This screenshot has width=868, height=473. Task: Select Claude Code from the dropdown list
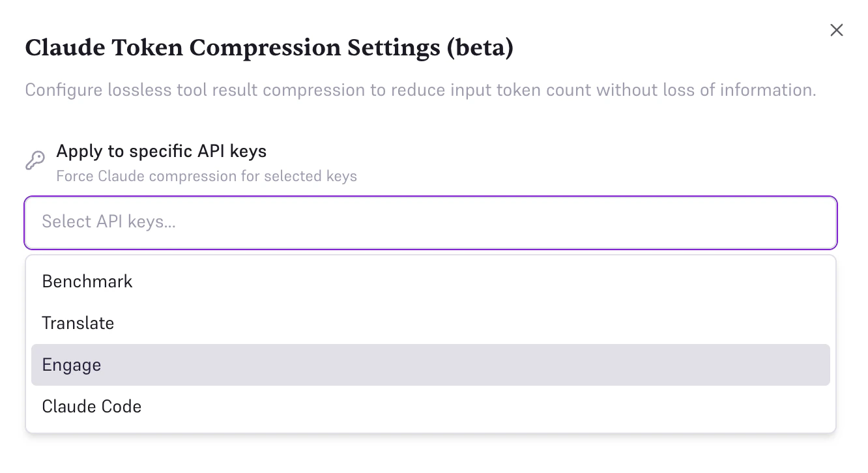[91, 406]
